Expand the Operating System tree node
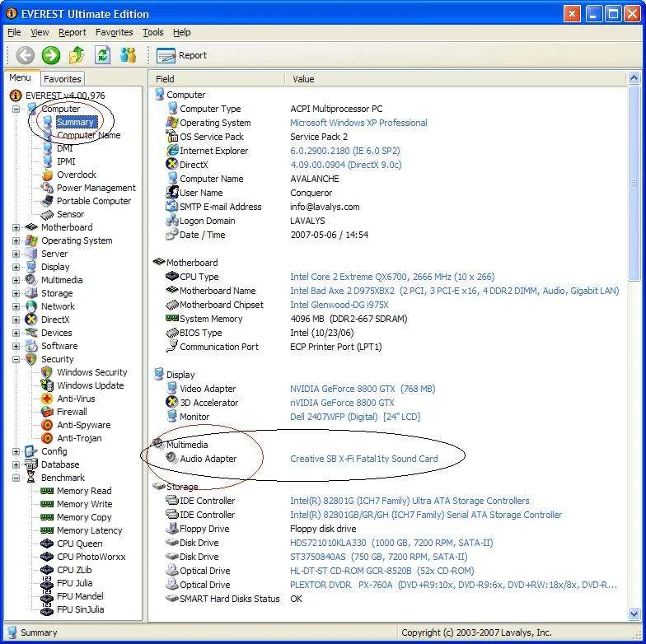The width and height of the screenshot is (646, 644). 16,240
